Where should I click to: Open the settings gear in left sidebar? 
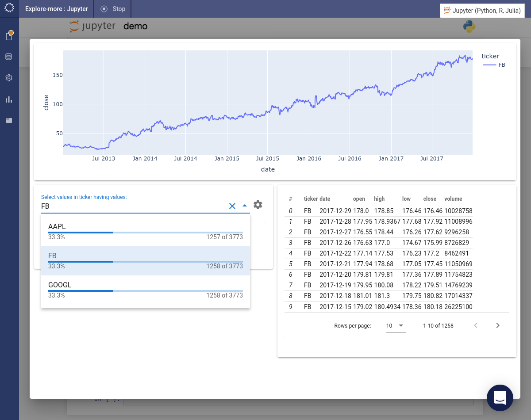pos(9,78)
